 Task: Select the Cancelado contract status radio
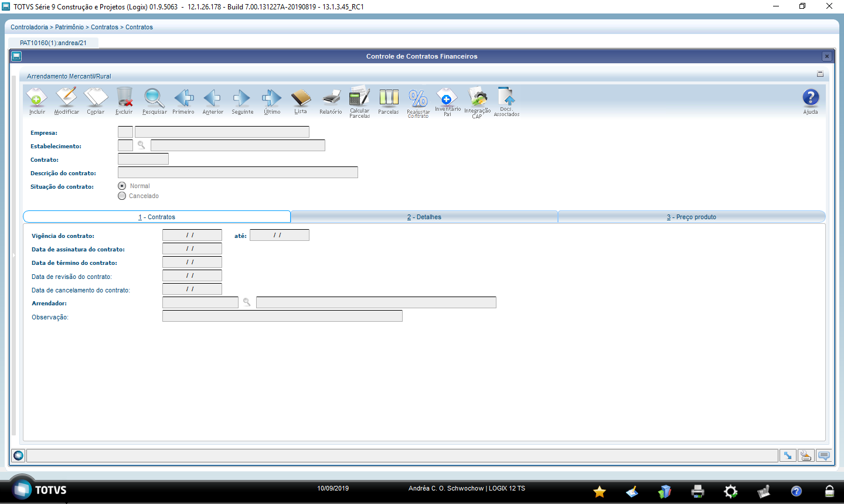click(x=122, y=196)
